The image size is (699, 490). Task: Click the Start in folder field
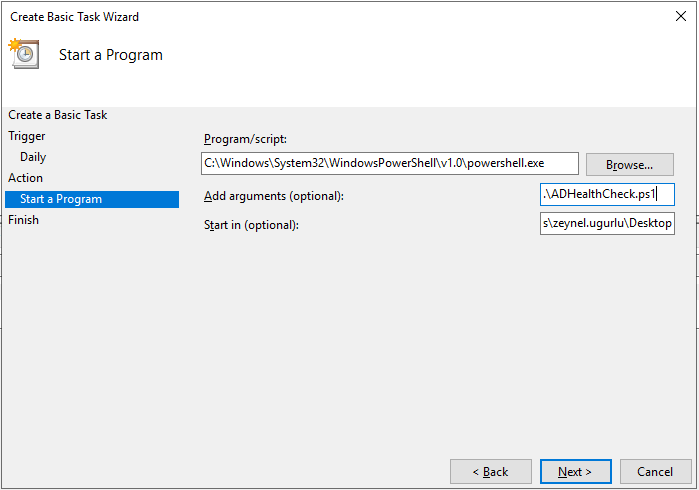point(607,223)
